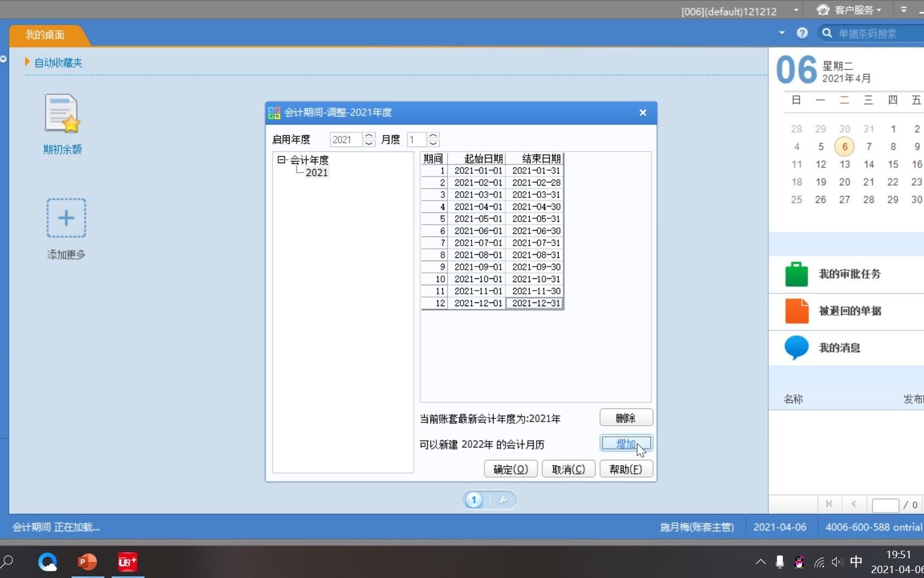Click the QQ penguin tray icon
Screen dimensions: 924x578
point(799,562)
